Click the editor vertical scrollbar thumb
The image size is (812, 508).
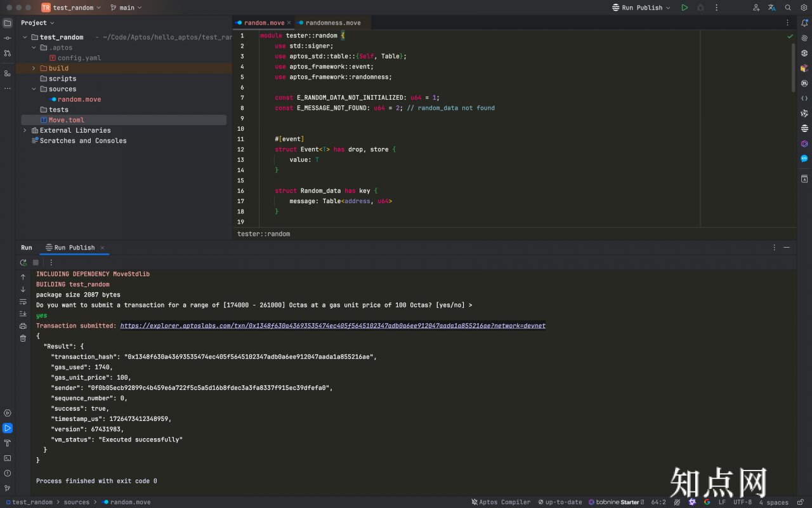coord(793,67)
